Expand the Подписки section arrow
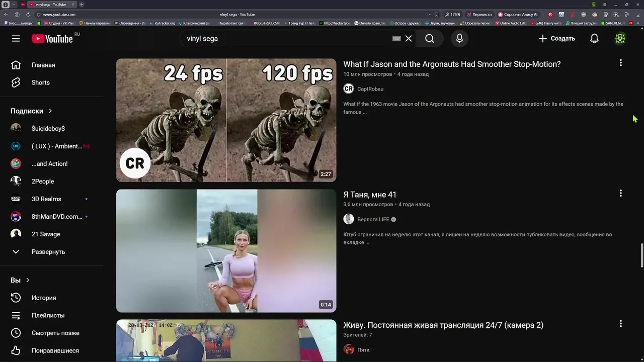 (50, 111)
